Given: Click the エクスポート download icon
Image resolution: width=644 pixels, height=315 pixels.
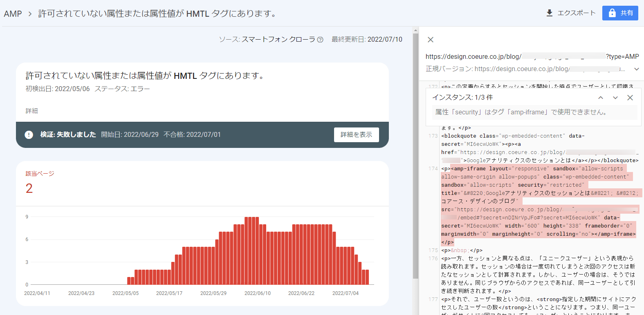Looking at the screenshot, I should click(x=550, y=13).
